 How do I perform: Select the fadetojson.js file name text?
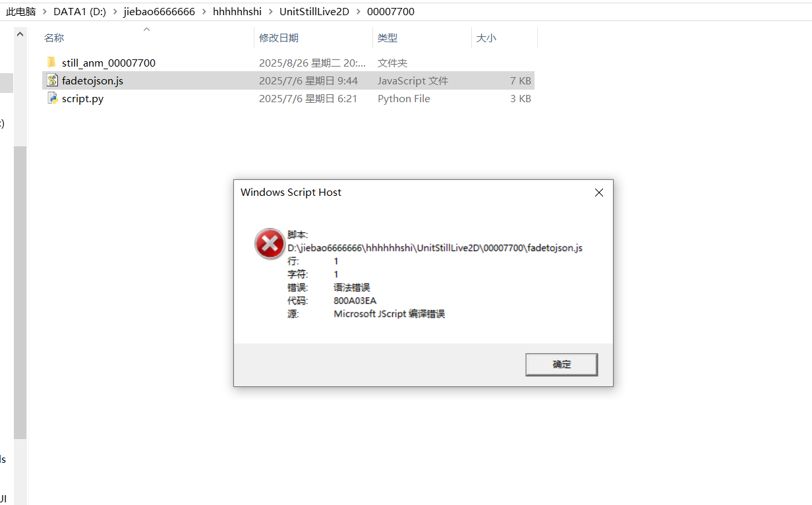pos(92,80)
